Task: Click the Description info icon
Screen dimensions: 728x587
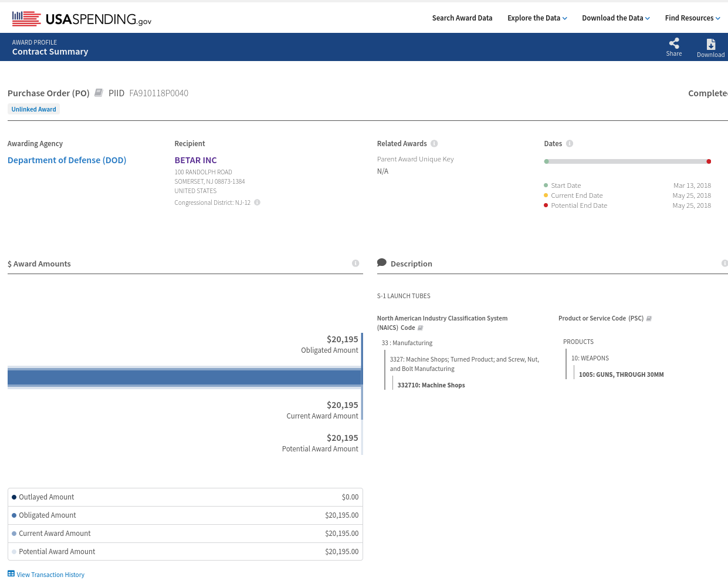Action: tap(724, 264)
